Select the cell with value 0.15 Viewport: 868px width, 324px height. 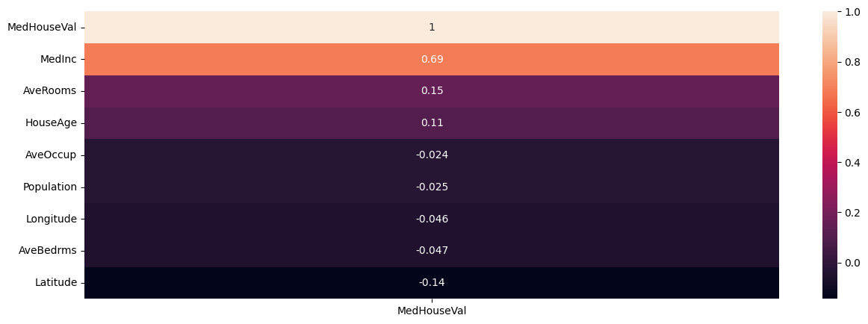432,91
